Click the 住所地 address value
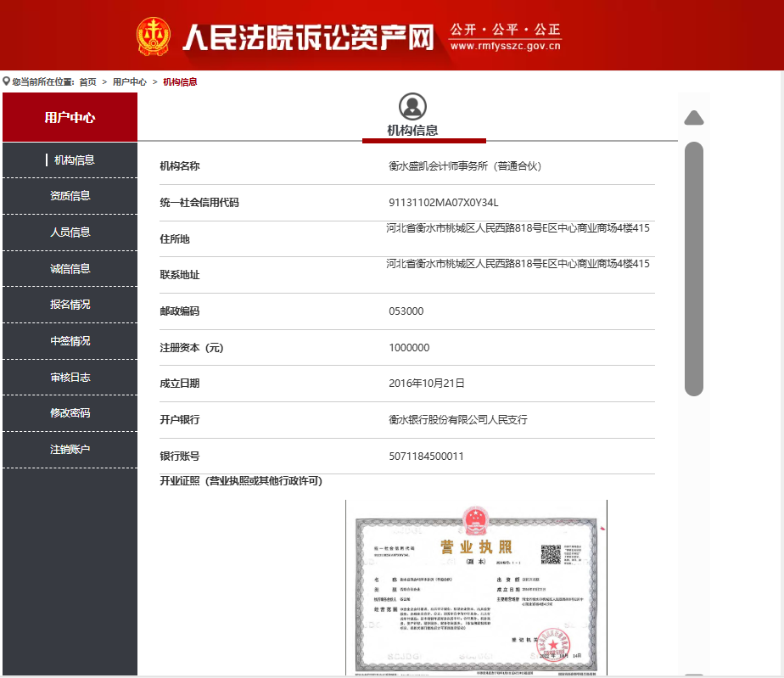 pyautogui.click(x=518, y=228)
